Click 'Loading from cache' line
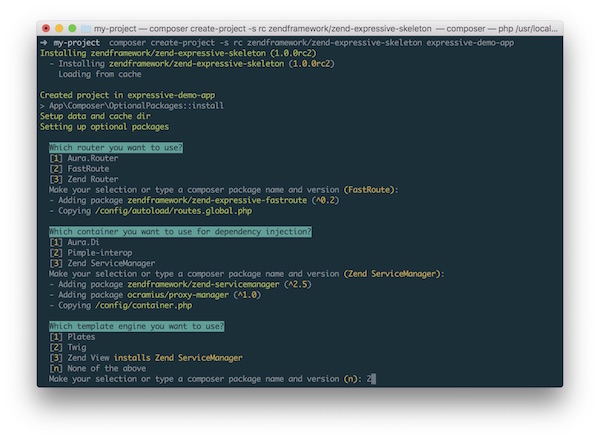This screenshot has height=440, width=600. pyautogui.click(x=99, y=74)
